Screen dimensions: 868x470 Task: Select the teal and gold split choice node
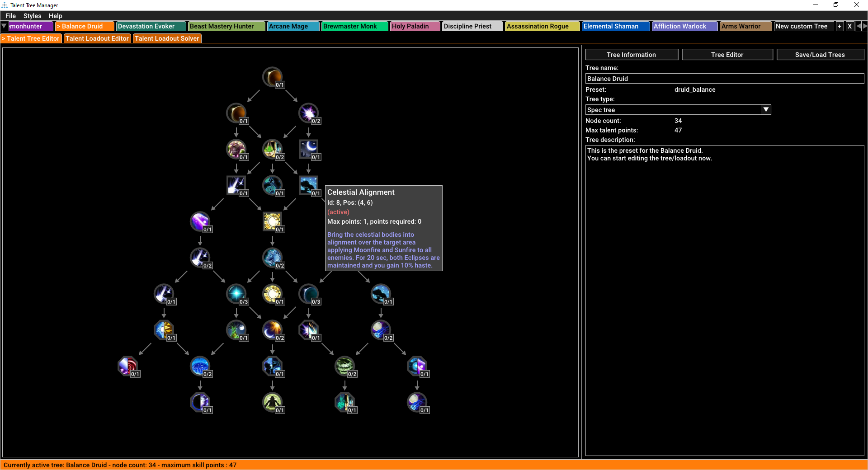coord(345,402)
